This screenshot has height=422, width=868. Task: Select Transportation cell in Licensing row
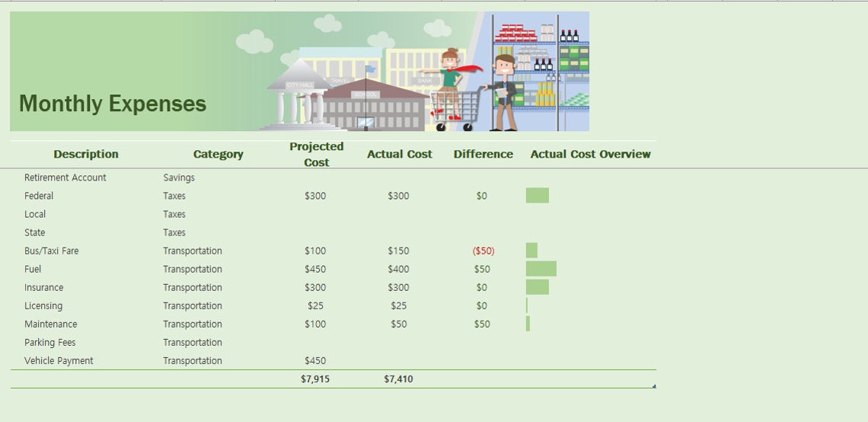pyautogui.click(x=193, y=305)
